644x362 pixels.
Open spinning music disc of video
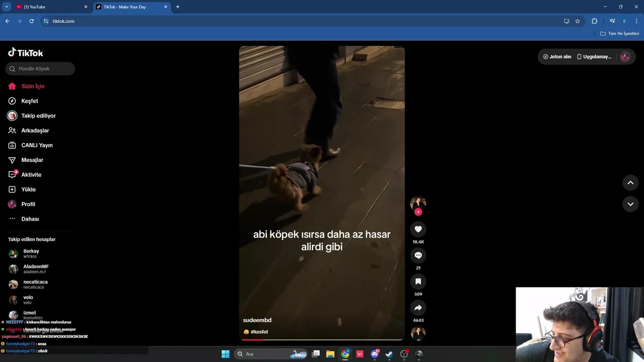coord(418,333)
